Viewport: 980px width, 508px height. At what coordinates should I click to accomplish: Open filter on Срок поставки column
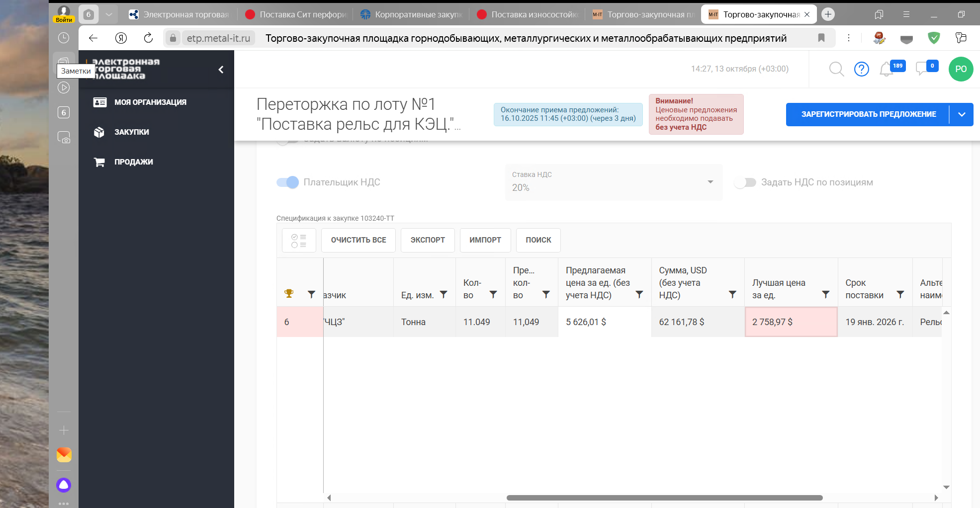click(900, 294)
